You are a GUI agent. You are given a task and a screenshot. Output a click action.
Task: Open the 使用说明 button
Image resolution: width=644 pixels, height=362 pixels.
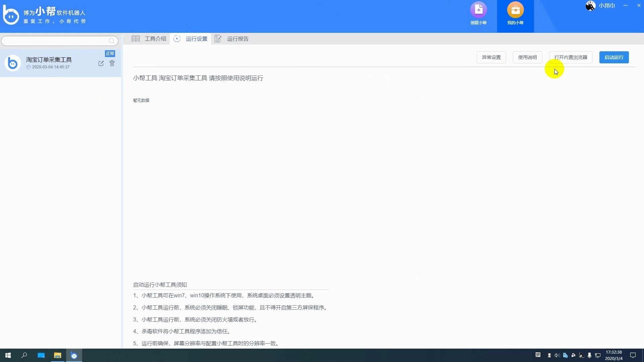point(527,57)
